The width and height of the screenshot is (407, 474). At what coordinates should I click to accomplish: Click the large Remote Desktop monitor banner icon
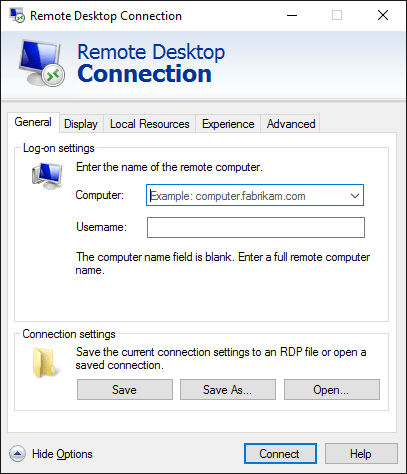pos(42,63)
